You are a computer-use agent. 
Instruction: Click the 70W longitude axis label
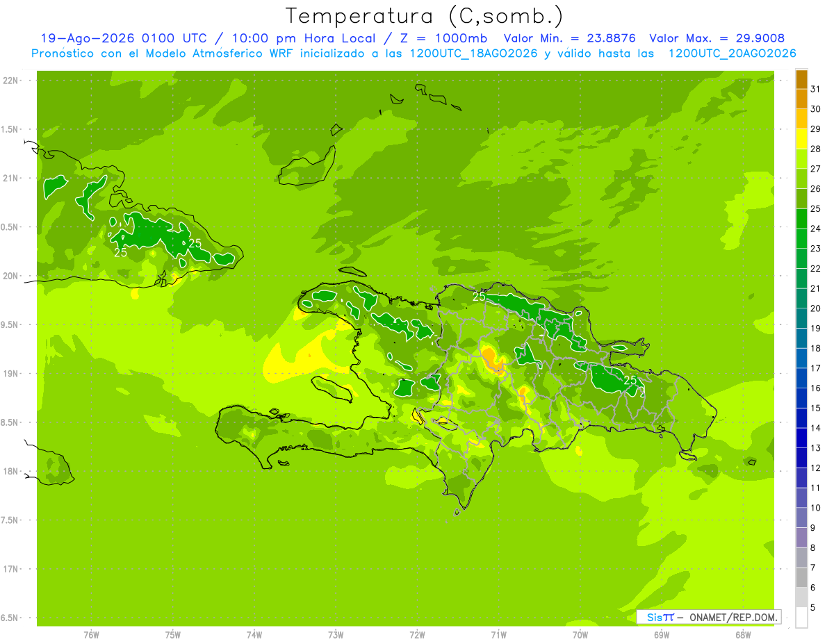point(580,635)
